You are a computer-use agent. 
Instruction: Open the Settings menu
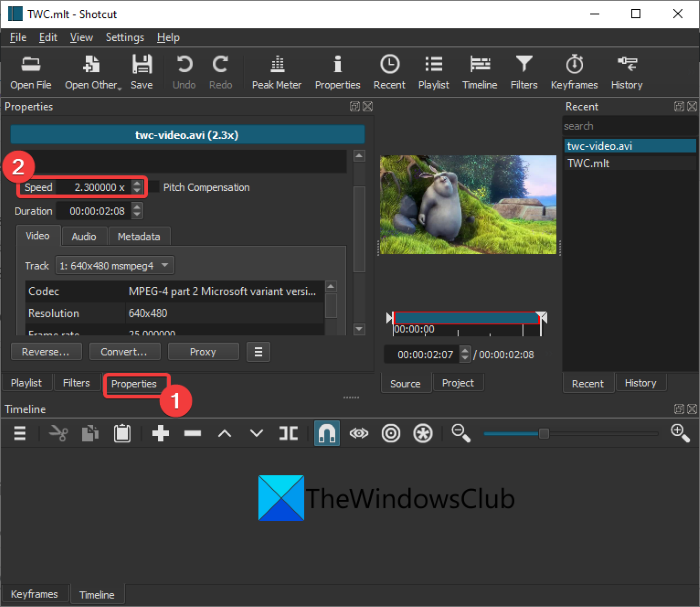click(125, 37)
